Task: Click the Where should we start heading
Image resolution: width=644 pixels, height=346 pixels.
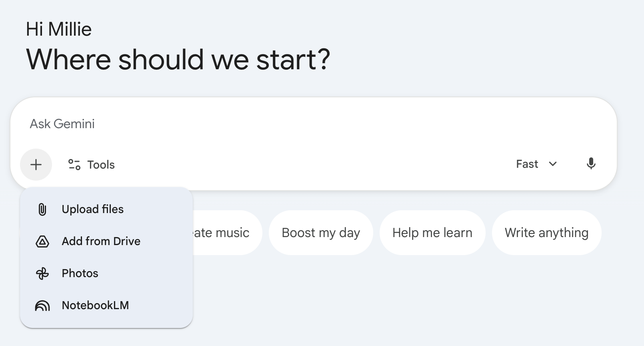Action: [x=178, y=59]
